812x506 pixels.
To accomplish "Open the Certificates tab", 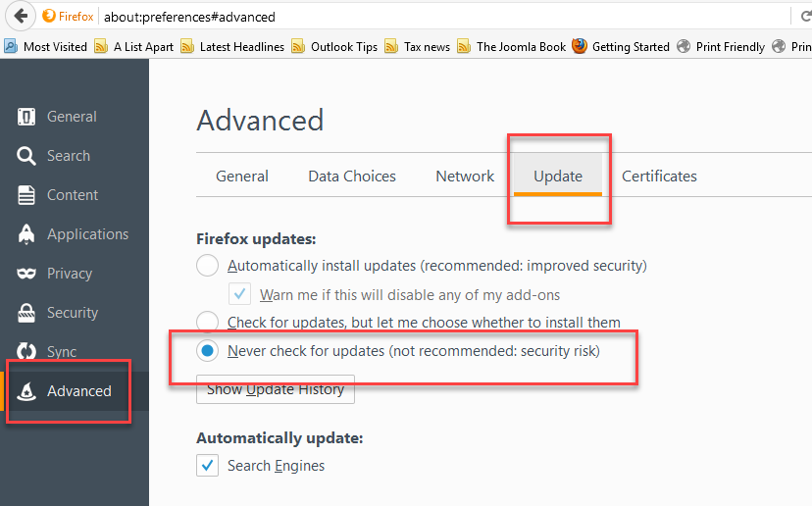I will pyautogui.click(x=659, y=177).
